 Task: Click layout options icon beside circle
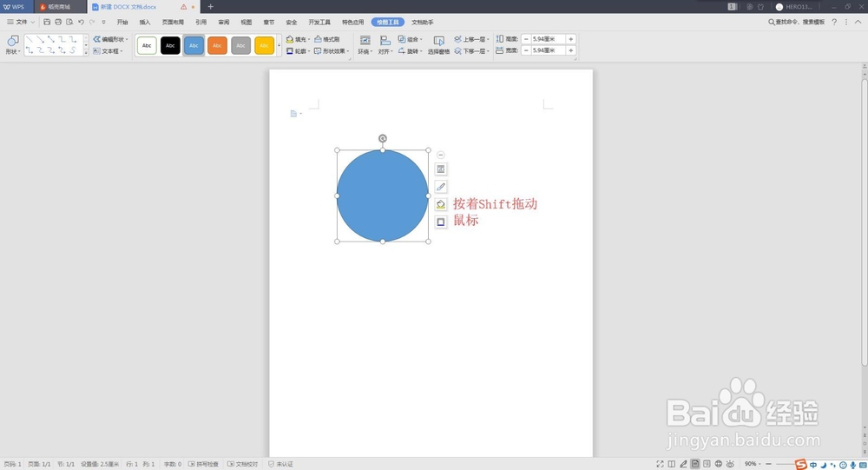click(441, 169)
